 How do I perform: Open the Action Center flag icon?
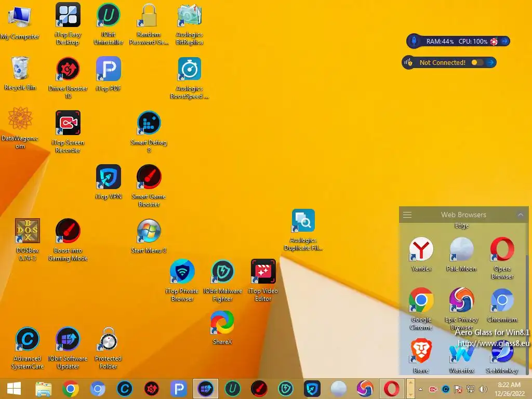458,389
